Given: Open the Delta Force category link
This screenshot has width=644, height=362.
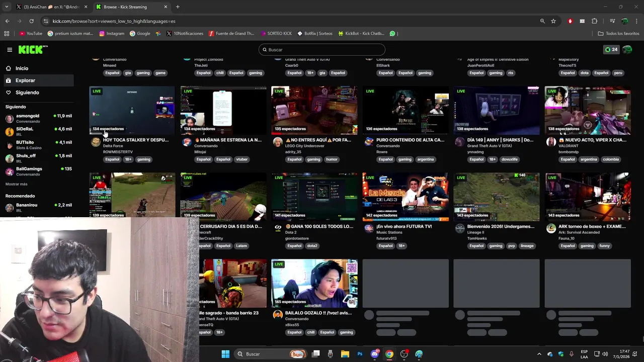Looking at the screenshot, I should pyautogui.click(x=113, y=146).
